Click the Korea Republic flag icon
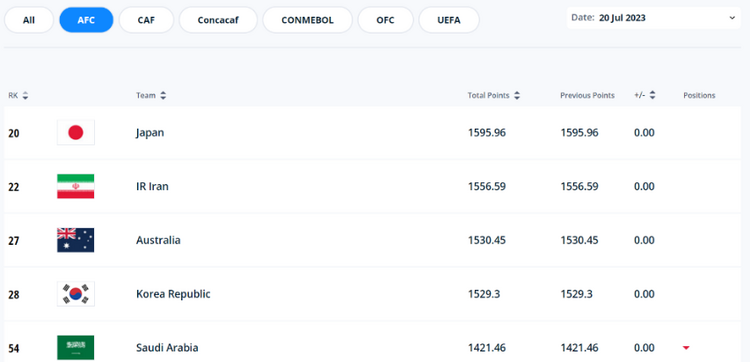The height and width of the screenshot is (362, 750). click(x=76, y=294)
